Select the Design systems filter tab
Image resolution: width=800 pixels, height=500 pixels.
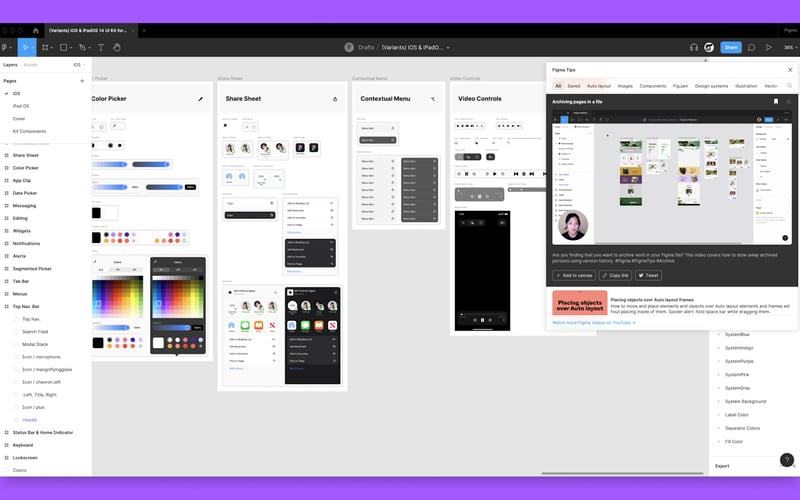[x=711, y=86]
